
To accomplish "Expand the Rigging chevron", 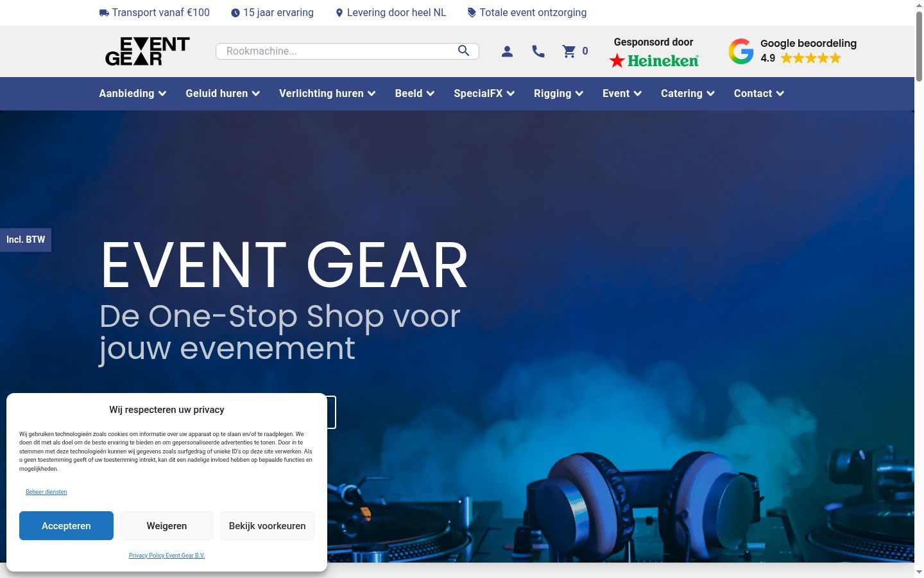I will click(x=579, y=94).
